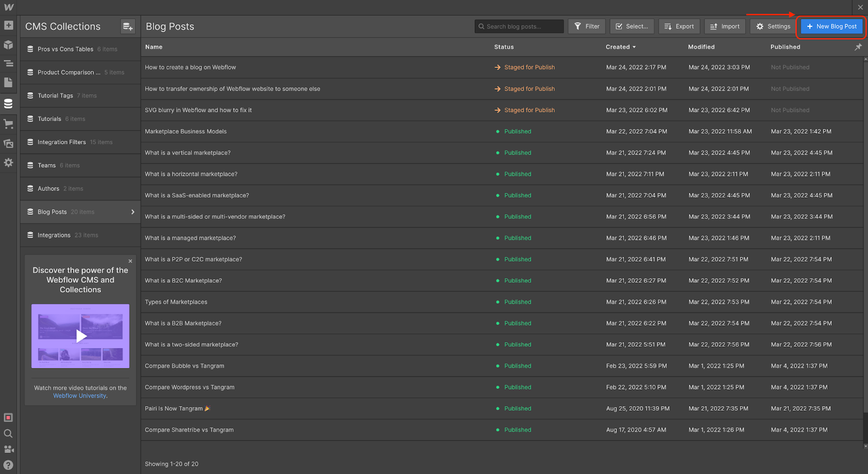Open 'Types of Marketplaces' post

point(176,302)
